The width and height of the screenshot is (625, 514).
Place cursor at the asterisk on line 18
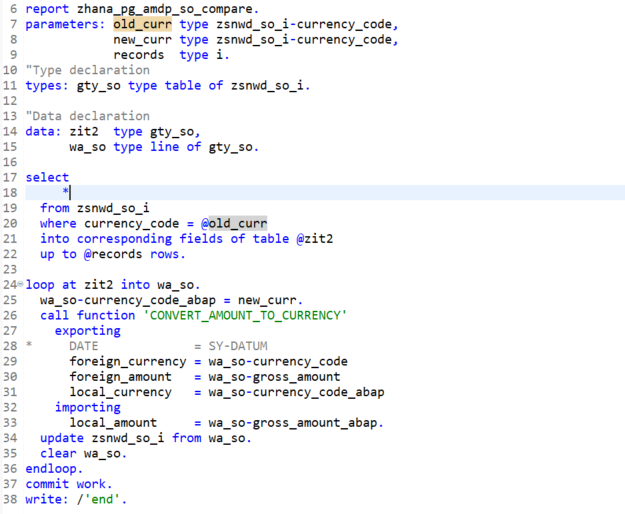65,192
